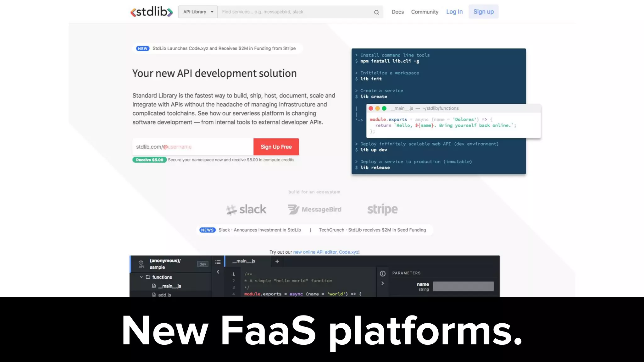The height and width of the screenshot is (362, 644).
Task: Click the green maximize dot on __main__.js window
Action: point(384,108)
